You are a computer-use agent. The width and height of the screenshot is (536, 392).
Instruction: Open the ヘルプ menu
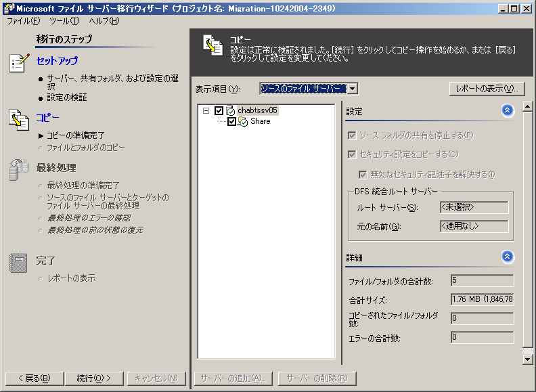pyautogui.click(x=104, y=21)
